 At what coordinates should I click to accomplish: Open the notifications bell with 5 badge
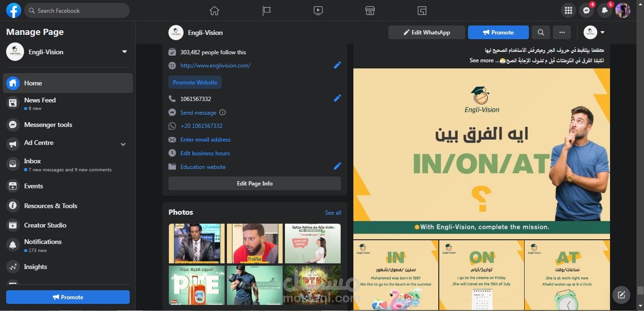(x=604, y=10)
